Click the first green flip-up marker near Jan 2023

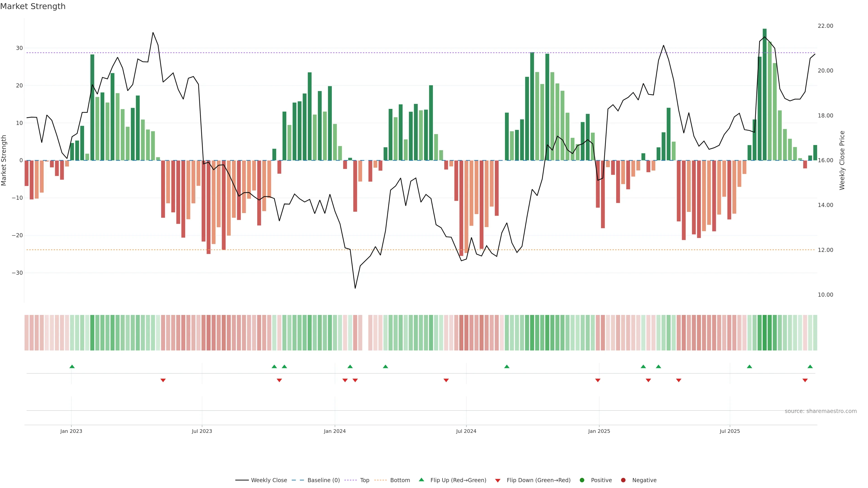(72, 366)
